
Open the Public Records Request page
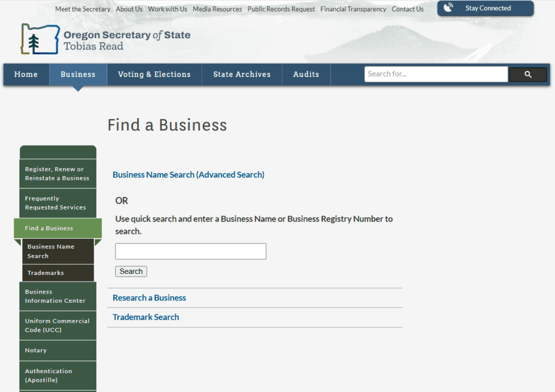(281, 9)
